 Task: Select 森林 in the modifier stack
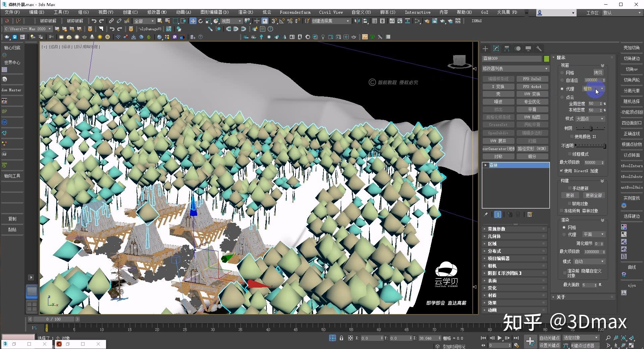click(494, 165)
